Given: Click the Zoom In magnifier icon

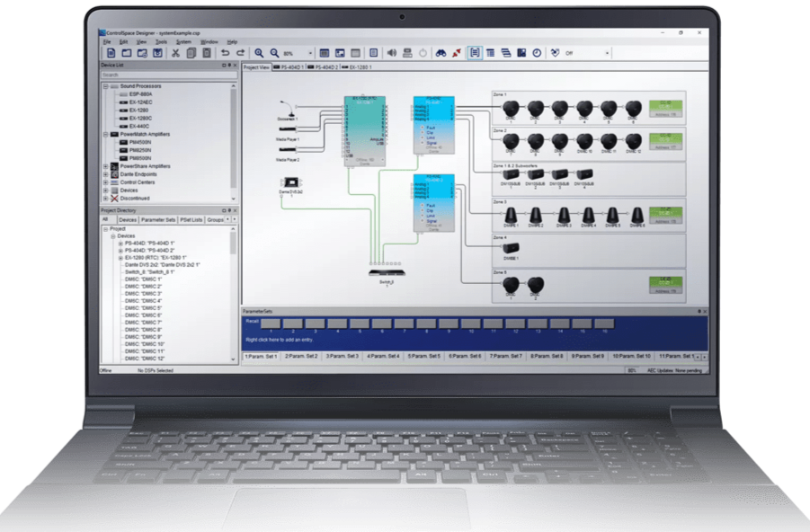Looking at the screenshot, I should [x=259, y=53].
